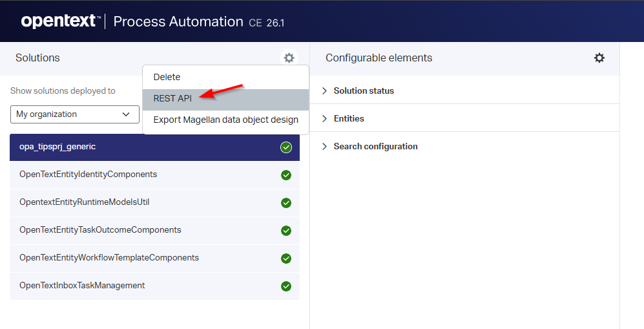The width and height of the screenshot is (644, 329).
Task: Click the Show solutions deployed to label
Action: coord(63,90)
